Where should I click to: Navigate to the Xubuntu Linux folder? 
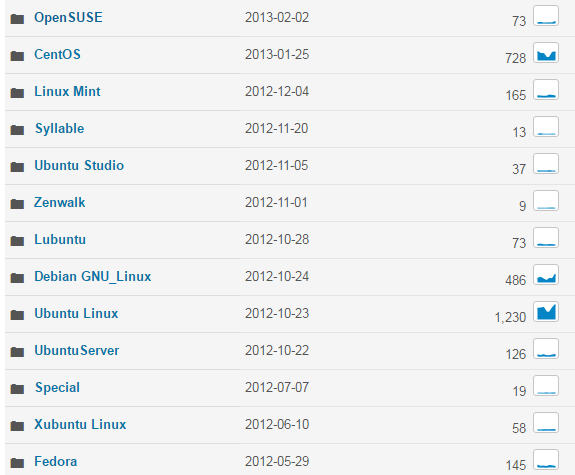(80, 424)
